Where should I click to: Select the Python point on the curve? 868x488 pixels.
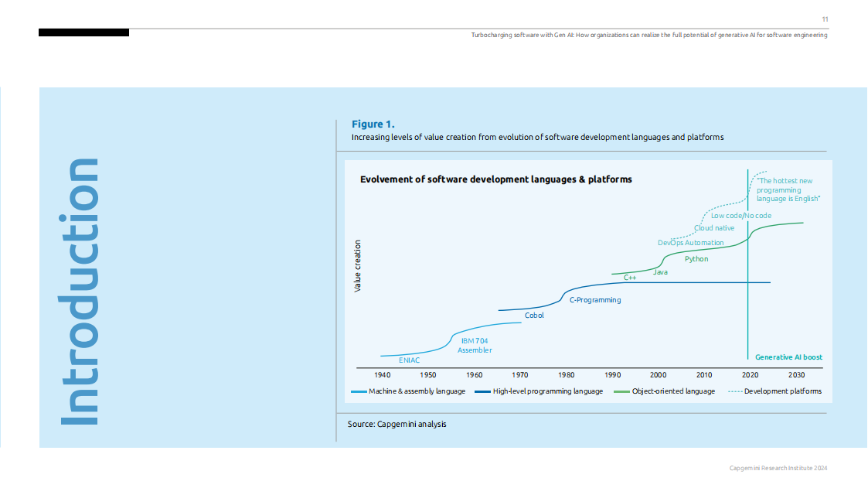pyautogui.click(x=695, y=258)
